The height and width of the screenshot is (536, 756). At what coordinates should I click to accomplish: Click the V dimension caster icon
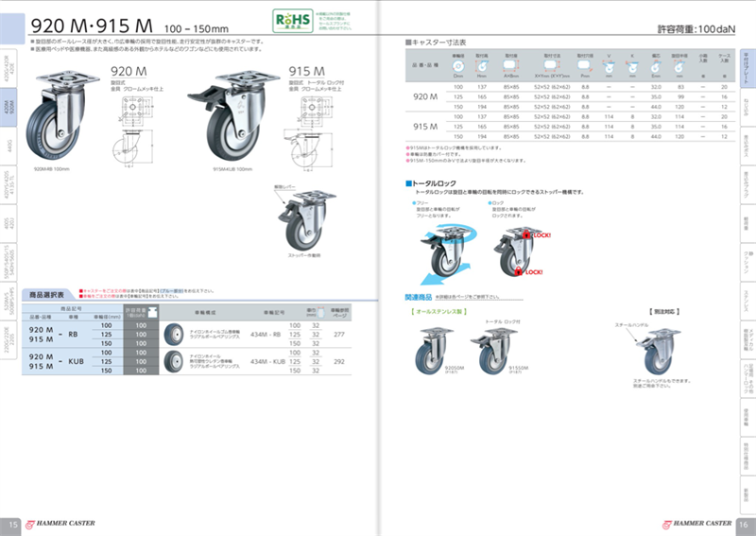pos(609,67)
